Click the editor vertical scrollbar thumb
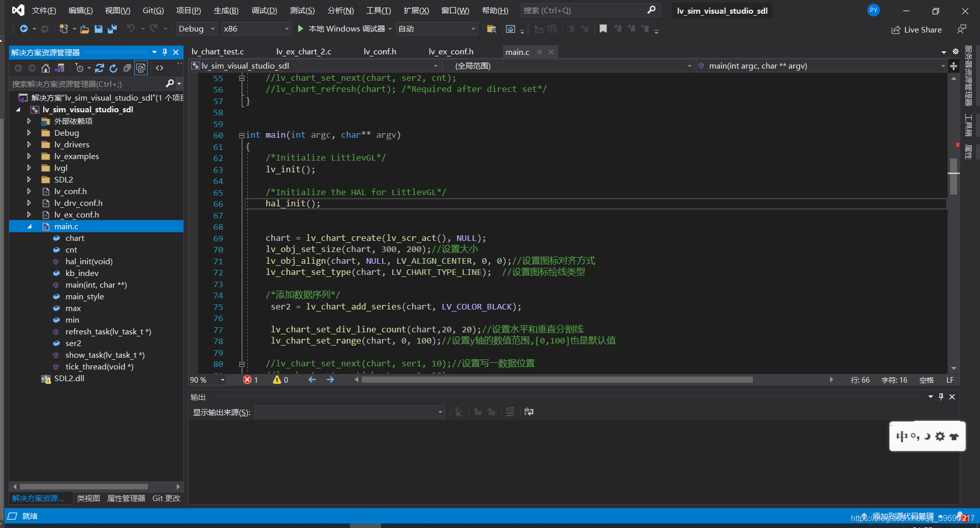Viewport: 980px width, 528px height. tap(954, 176)
